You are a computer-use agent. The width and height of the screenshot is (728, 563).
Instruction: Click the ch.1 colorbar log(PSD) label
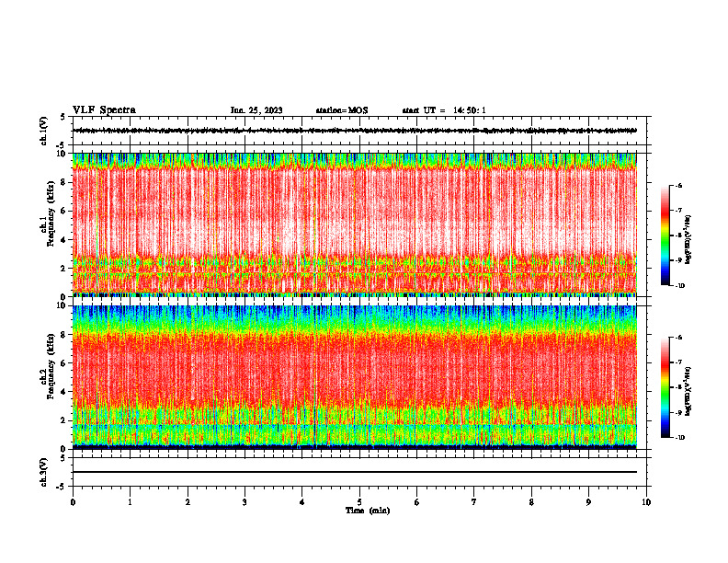pos(688,239)
